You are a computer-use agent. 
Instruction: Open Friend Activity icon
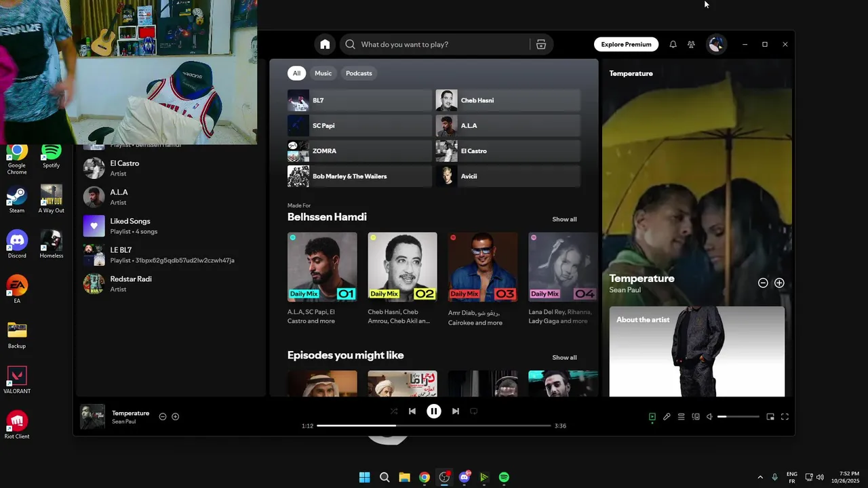pyautogui.click(x=691, y=44)
